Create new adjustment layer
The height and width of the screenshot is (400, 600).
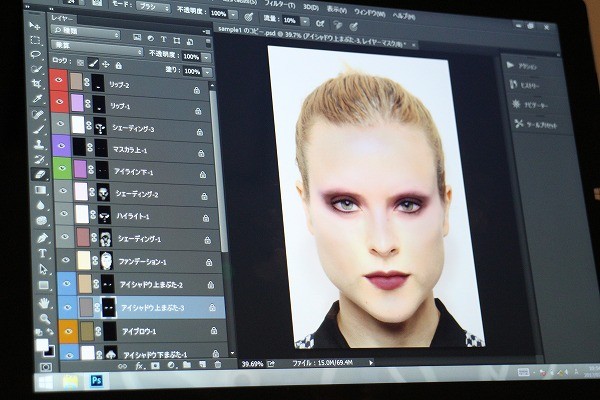[x=171, y=366]
